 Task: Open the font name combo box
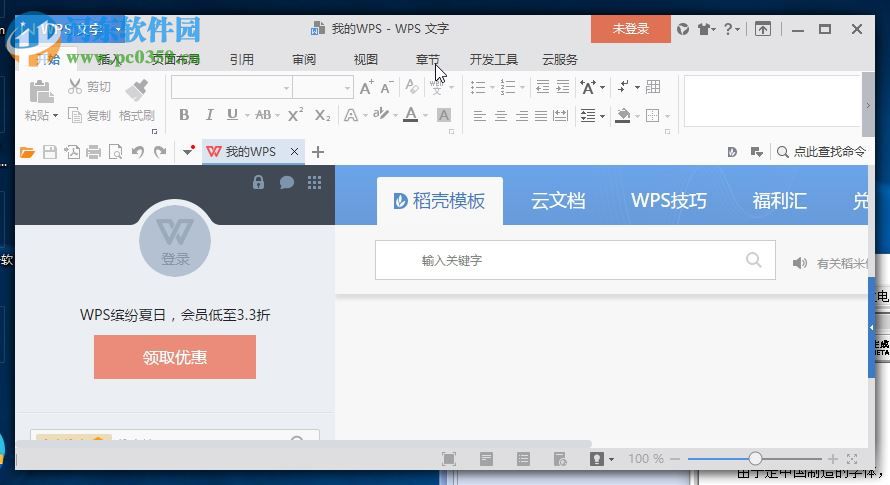[232, 88]
